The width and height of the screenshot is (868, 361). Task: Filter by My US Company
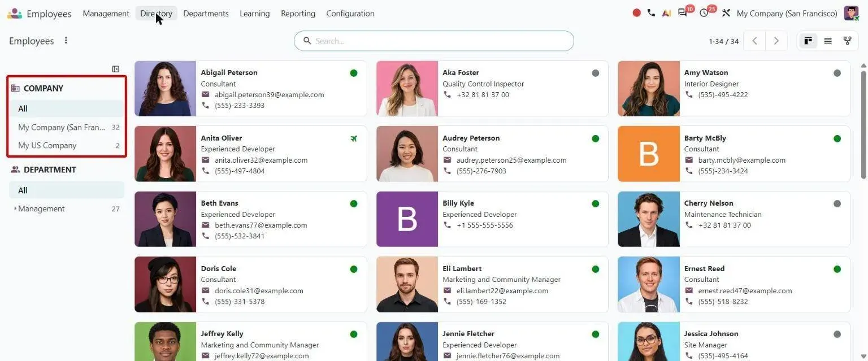point(67,145)
